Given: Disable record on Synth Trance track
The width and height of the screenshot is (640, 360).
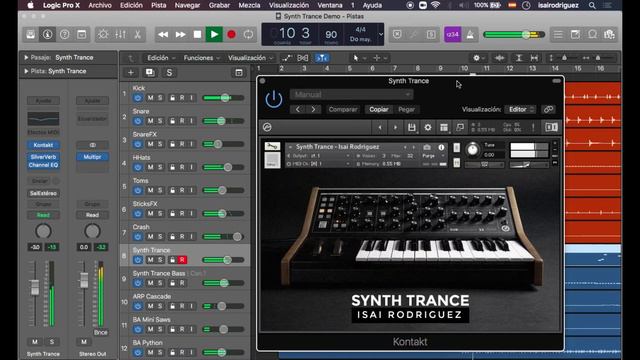Looking at the screenshot, I should pyautogui.click(x=182, y=260).
